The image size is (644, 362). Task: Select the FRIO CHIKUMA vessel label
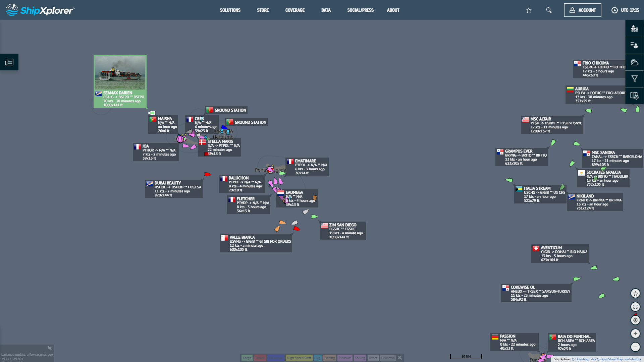tap(599, 69)
